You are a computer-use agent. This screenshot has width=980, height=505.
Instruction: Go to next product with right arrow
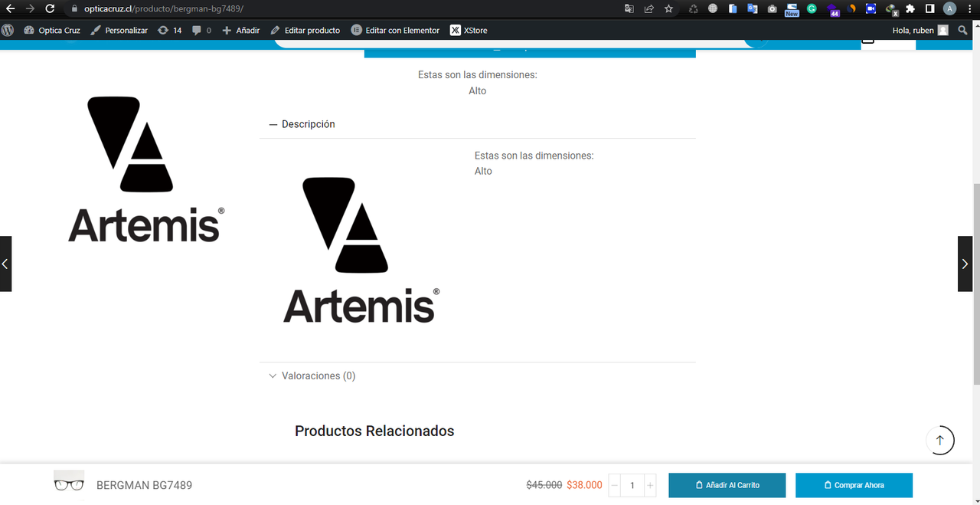(x=965, y=264)
